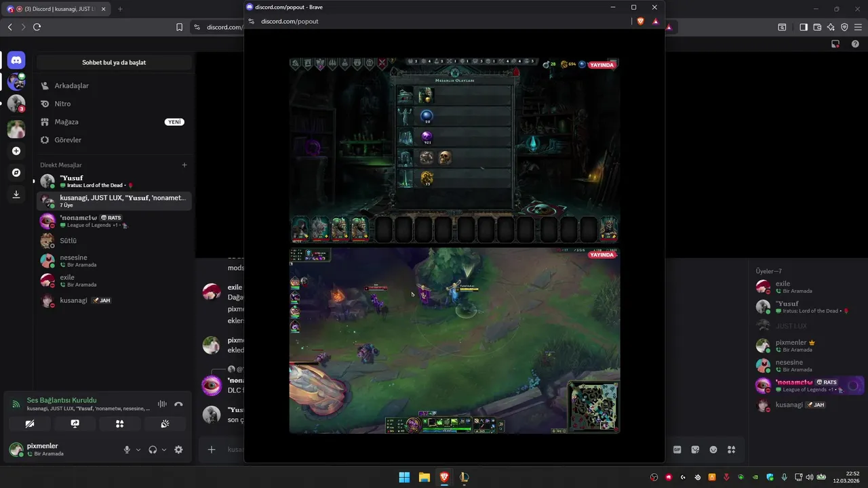
Task: Mute microphone in user panel
Action: (x=127, y=449)
